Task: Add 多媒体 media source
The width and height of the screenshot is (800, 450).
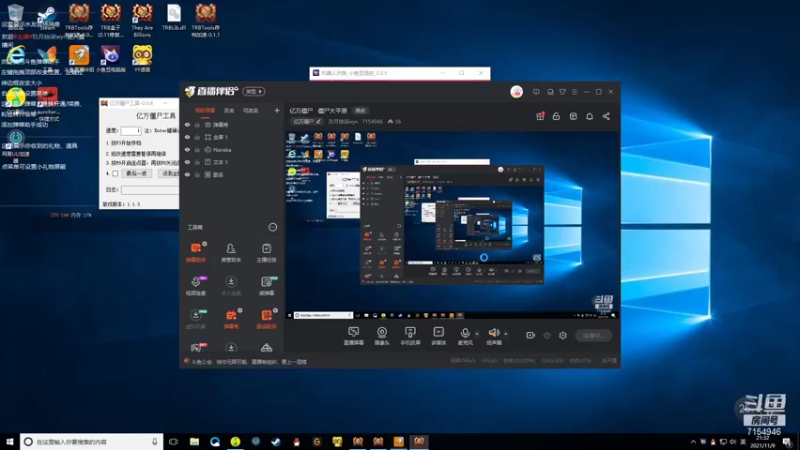Action: pos(438,336)
